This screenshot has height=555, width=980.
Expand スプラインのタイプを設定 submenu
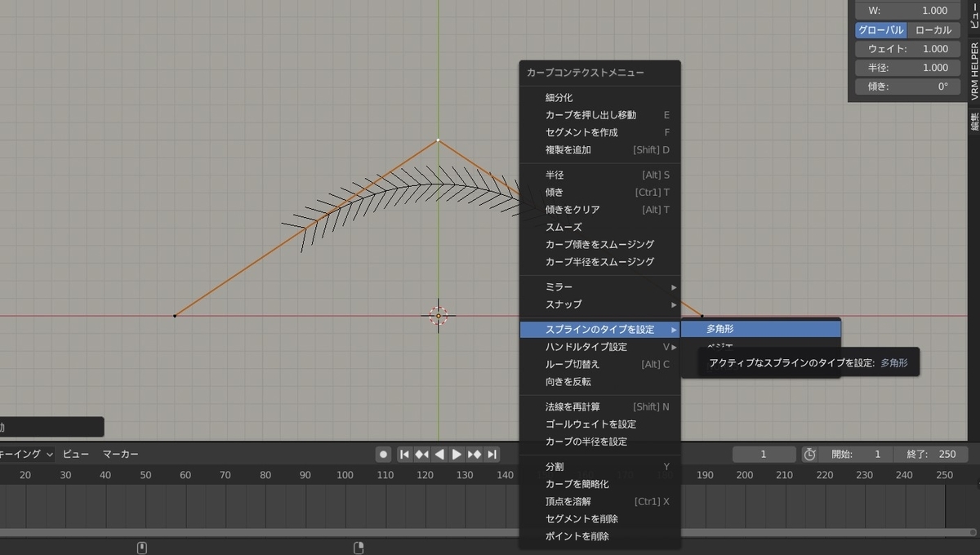[600, 330]
